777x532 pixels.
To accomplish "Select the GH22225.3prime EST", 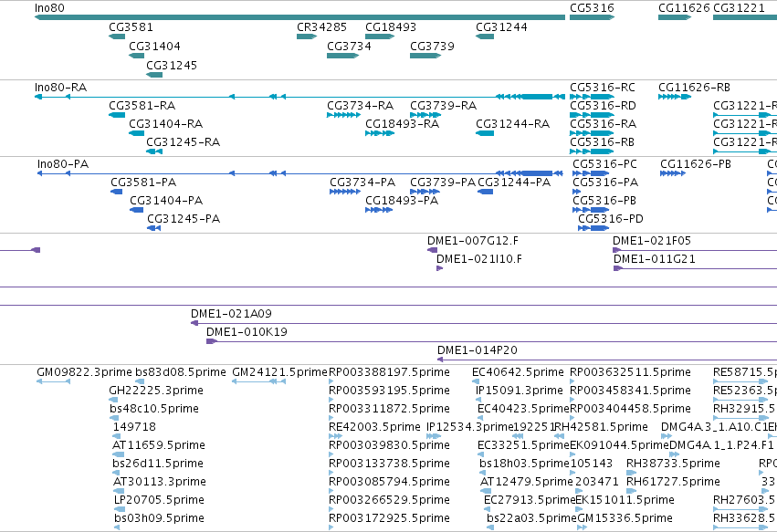I will [x=113, y=400].
